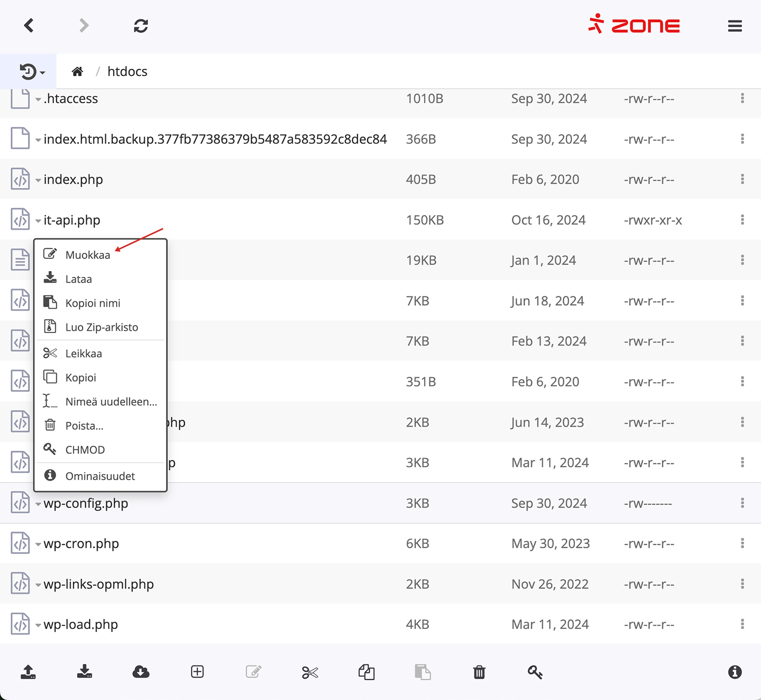This screenshot has width=761, height=700.
Task: Open the history dropdown
Action: 32,72
